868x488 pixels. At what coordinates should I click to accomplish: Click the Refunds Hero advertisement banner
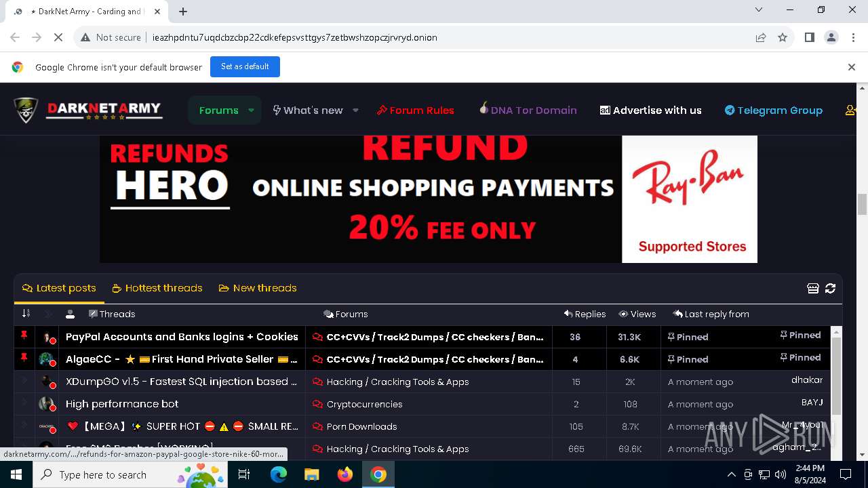pos(429,199)
